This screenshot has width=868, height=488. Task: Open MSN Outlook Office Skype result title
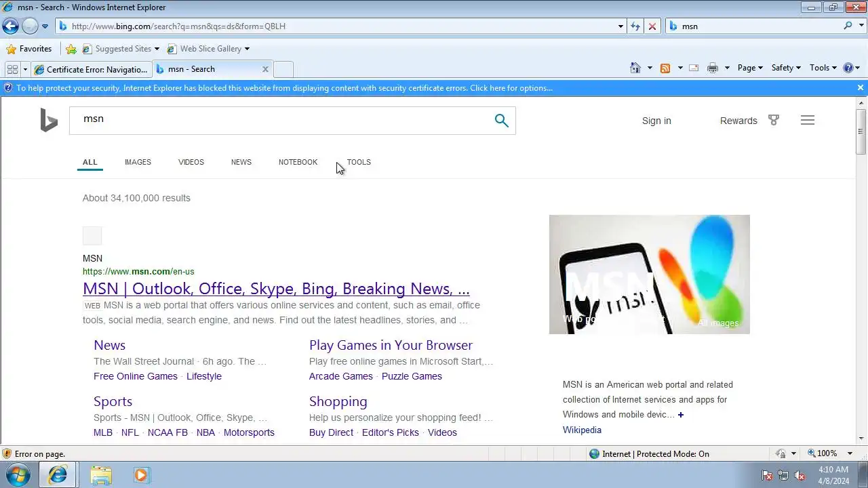point(276,289)
